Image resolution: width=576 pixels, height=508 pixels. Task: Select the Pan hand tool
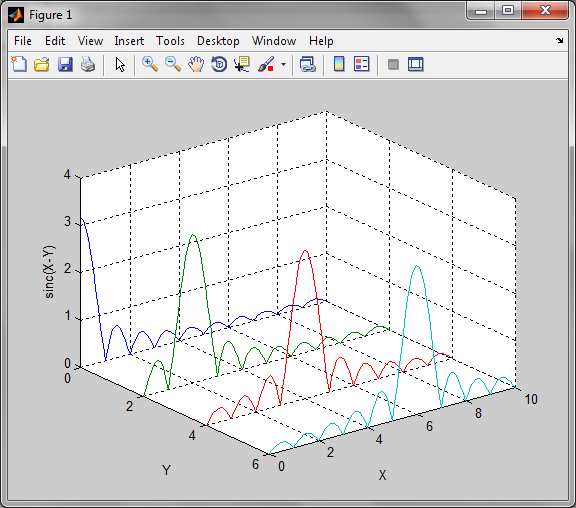coord(196,64)
